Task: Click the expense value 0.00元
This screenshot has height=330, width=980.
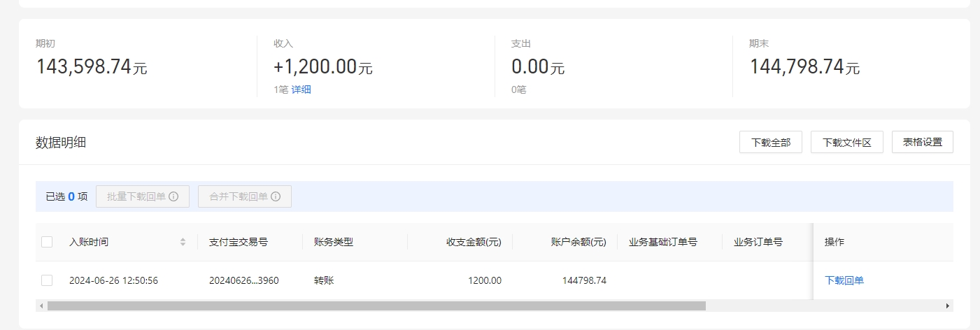Action: 538,66
